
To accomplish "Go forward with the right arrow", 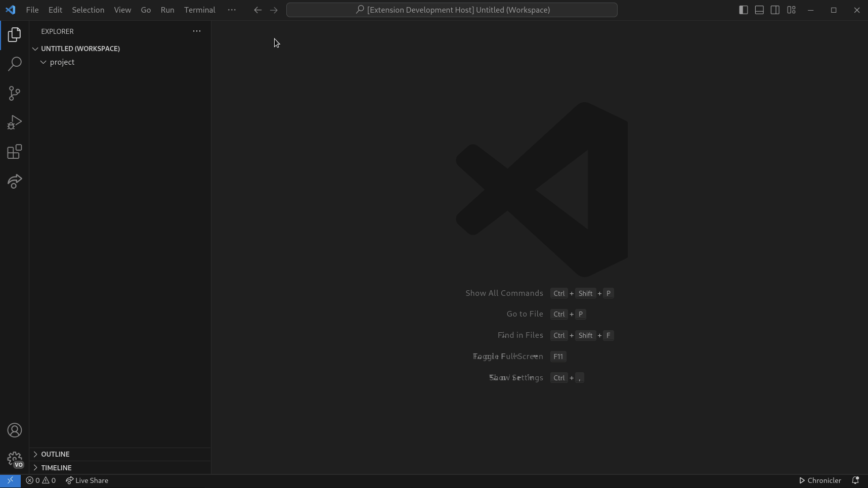I will coord(274,10).
